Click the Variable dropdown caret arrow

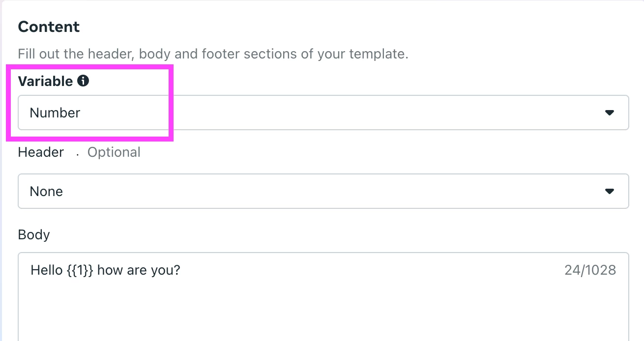pos(609,113)
